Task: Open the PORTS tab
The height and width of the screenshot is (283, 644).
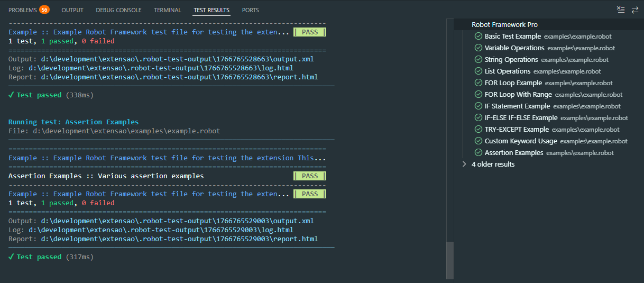Action: [x=250, y=10]
